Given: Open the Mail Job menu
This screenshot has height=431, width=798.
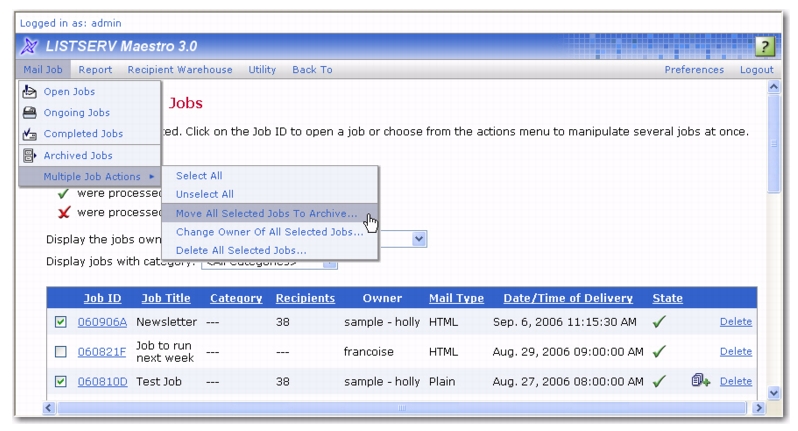Looking at the screenshot, I should (43, 70).
